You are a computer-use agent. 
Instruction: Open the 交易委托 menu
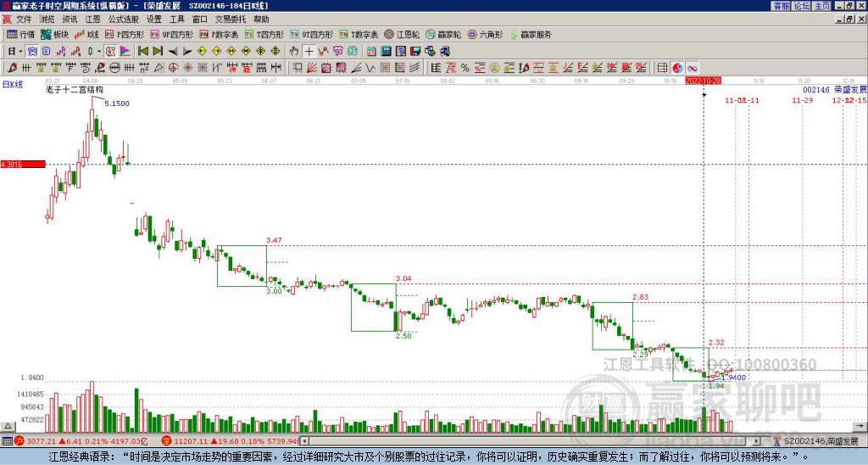231,19
